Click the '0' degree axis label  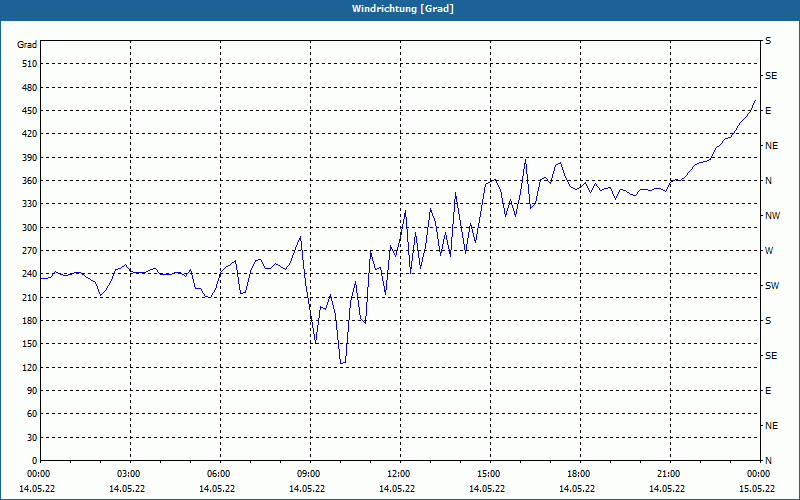pyautogui.click(x=35, y=461)
